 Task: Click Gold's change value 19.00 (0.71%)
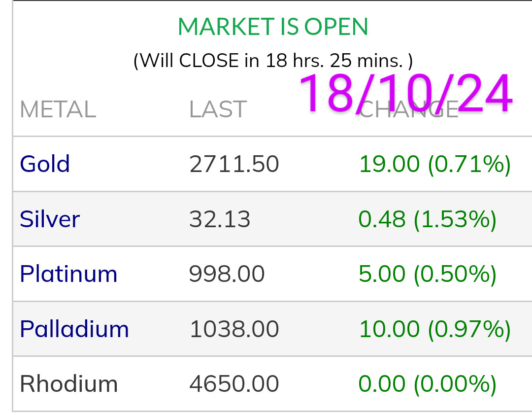tap(434, 164)
